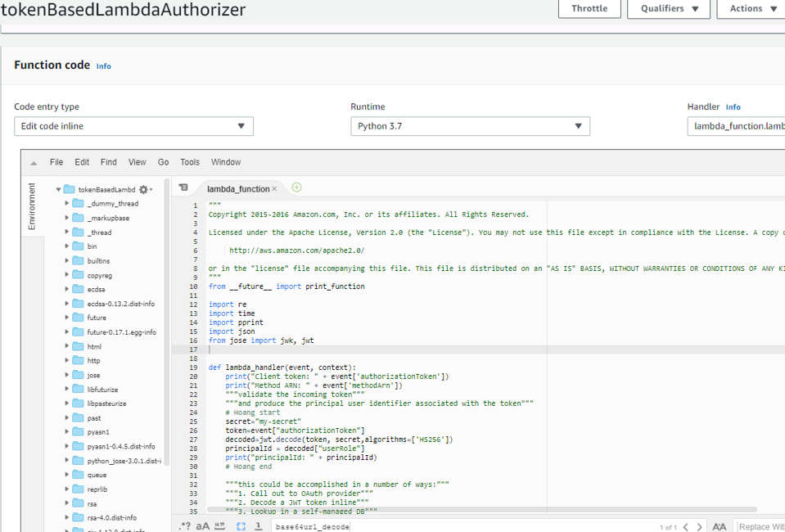The width and height of the screenshot is (785, 532).
Task: Toggle wrap around search option
Action: (259, 526)
